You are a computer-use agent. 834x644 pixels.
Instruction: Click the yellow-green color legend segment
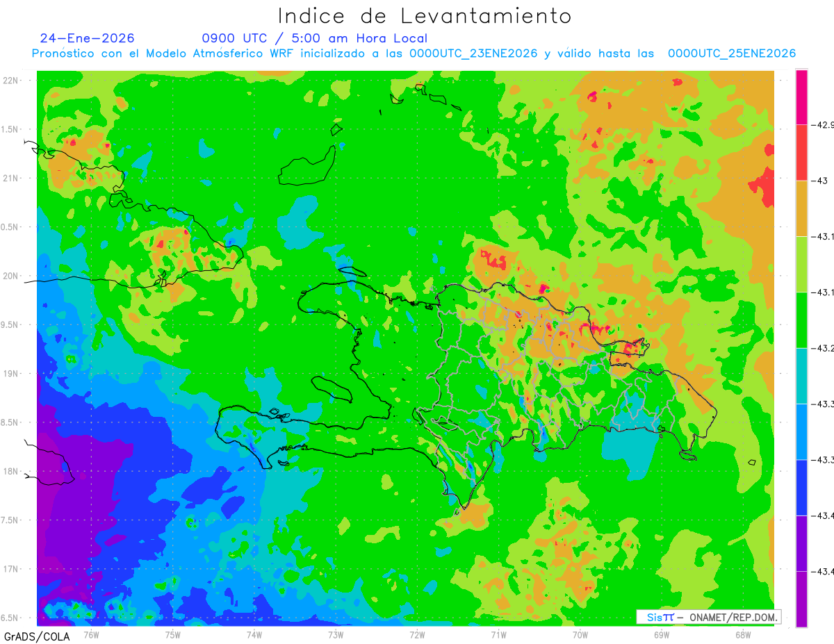(x=801, y=265)
